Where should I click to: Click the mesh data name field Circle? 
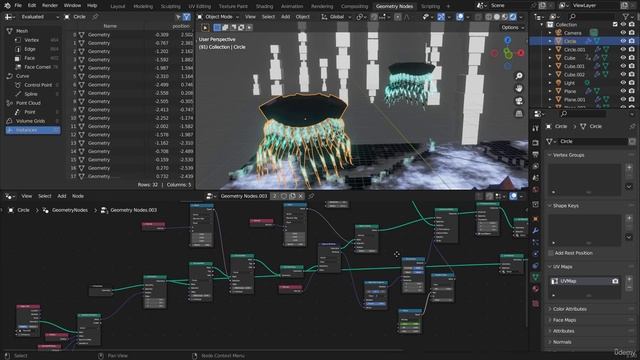[593, 141]
